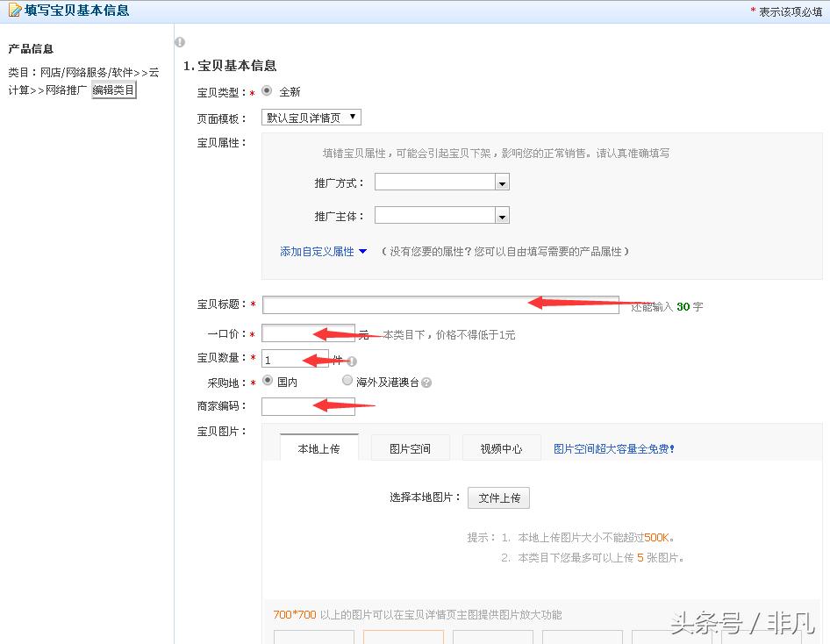Switch to the 视频中心 tab
Viewport: 830px width, 644px height.
501,447
